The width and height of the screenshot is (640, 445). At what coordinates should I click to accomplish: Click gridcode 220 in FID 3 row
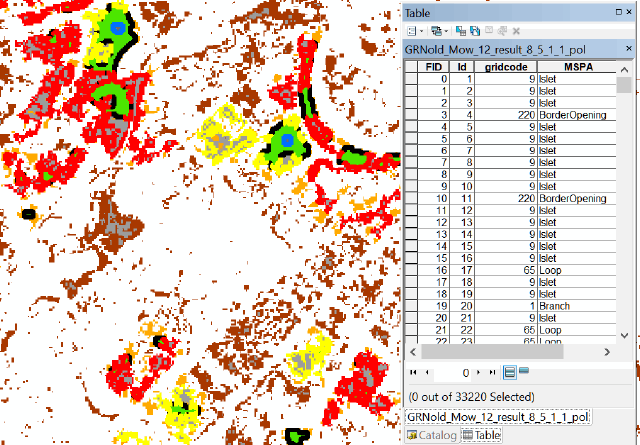pyautogui.click(x=506, y=115)
